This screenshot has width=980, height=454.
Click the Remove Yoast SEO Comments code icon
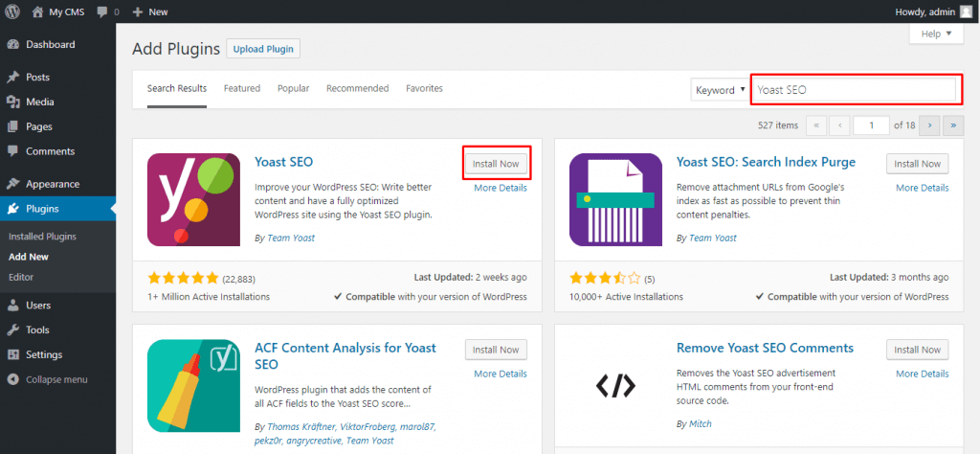pos(615,385)
